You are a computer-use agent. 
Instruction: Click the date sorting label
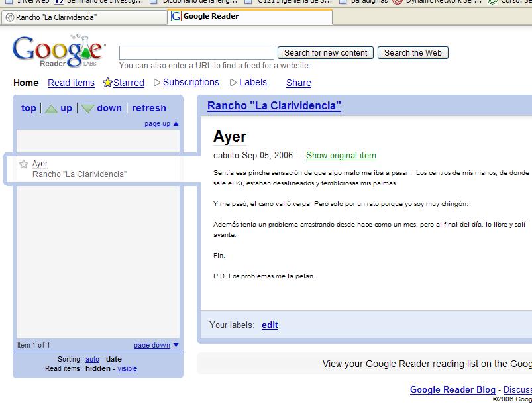click(x=114, y=359)
